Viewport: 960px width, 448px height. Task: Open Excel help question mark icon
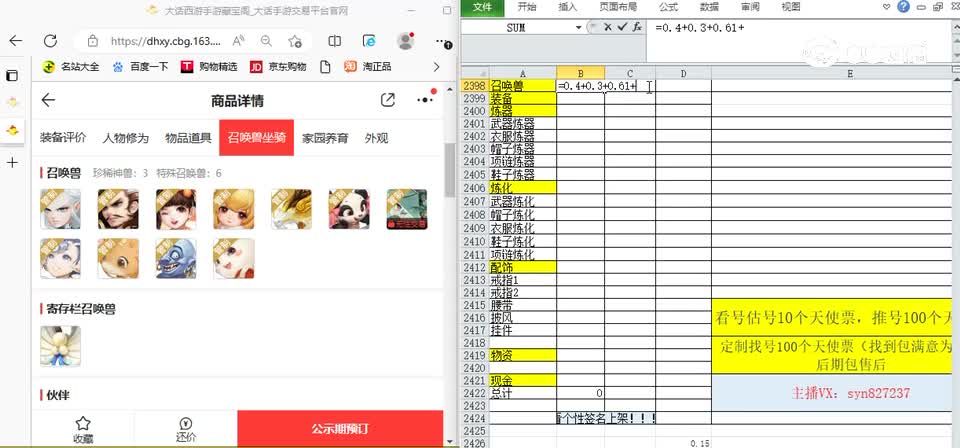click(904, 7)
